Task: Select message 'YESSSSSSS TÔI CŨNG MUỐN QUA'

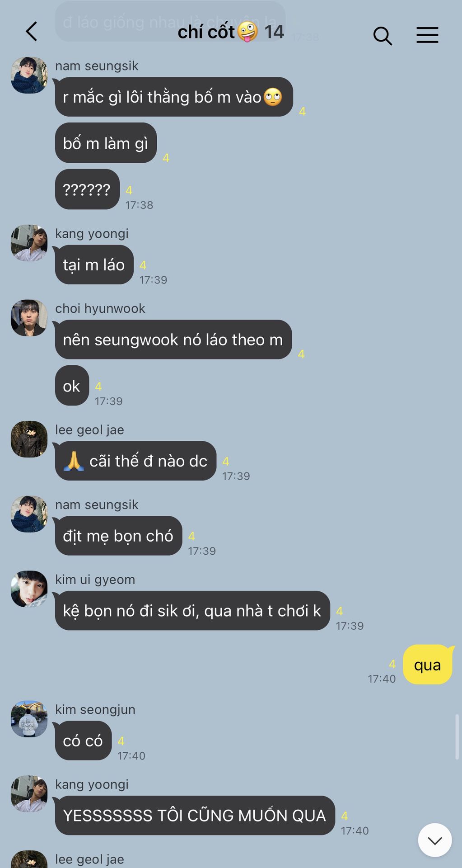Action: pos(195,816)
